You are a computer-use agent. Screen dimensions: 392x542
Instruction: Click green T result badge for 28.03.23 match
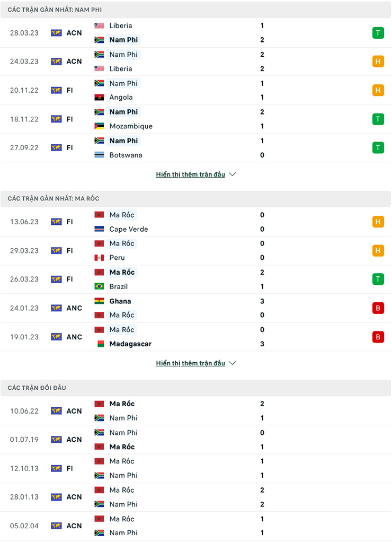coord(378,33)
